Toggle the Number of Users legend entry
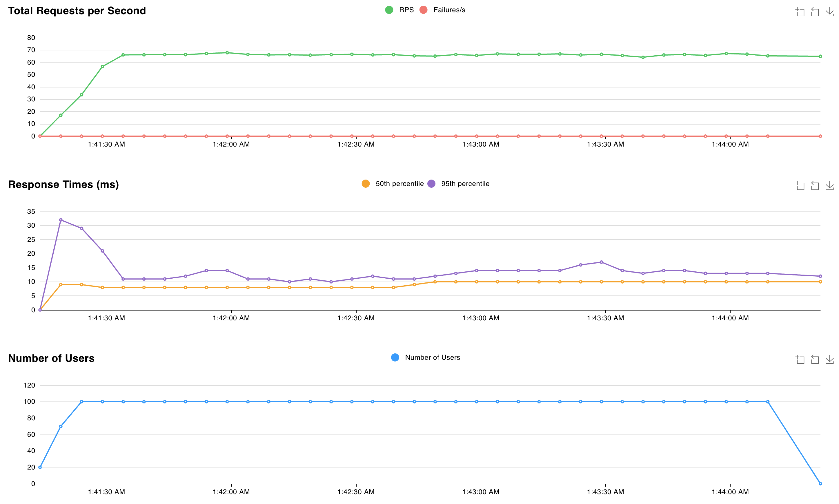839x504 pixels. click(426, 357)
